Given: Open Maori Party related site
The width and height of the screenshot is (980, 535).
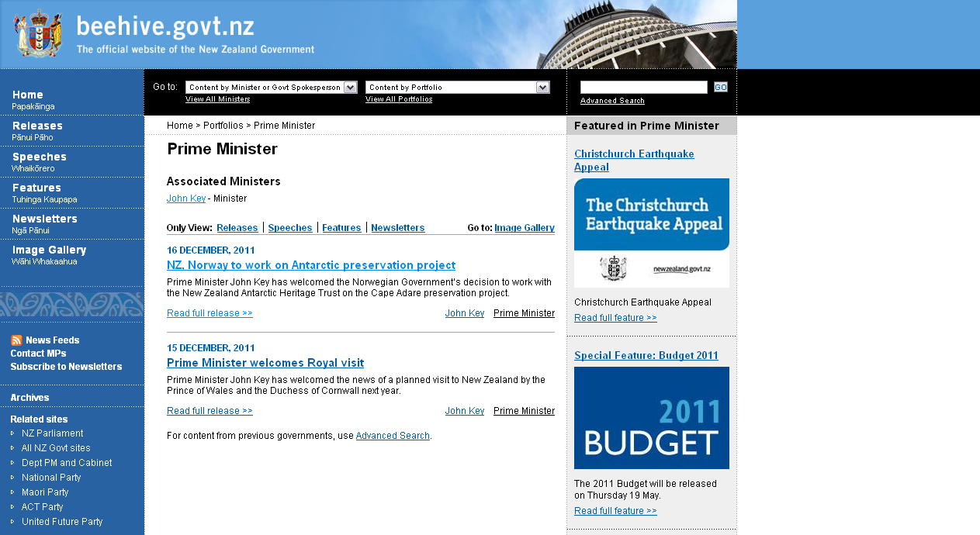Looking at the screenshot, I should pyautogui.click(x=45, y=492).
